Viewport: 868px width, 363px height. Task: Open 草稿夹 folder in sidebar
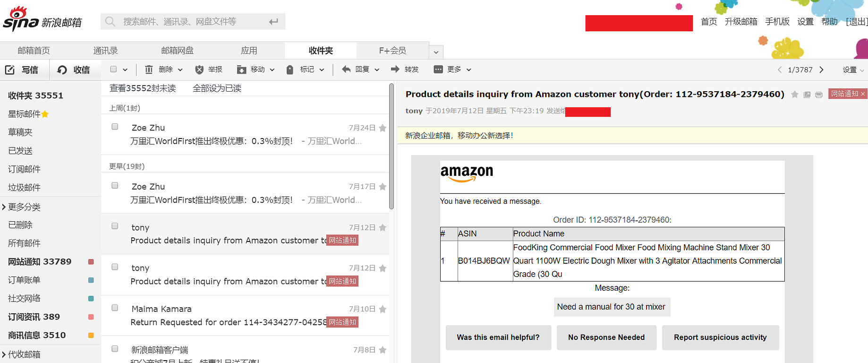pyautogui.click(x=20, y=132)
